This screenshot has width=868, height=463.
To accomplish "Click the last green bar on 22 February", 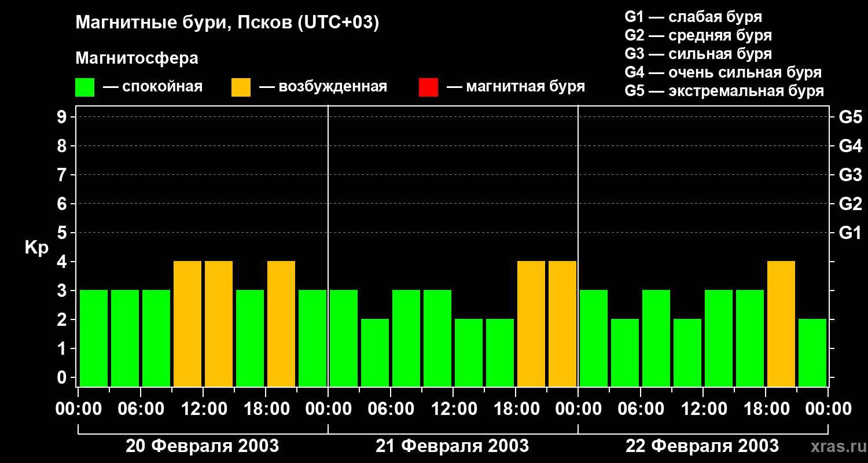I will [x=812, y=352].
